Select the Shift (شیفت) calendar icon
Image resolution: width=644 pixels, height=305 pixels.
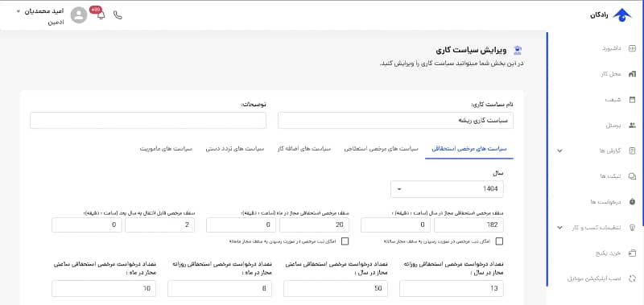point(632,100)
